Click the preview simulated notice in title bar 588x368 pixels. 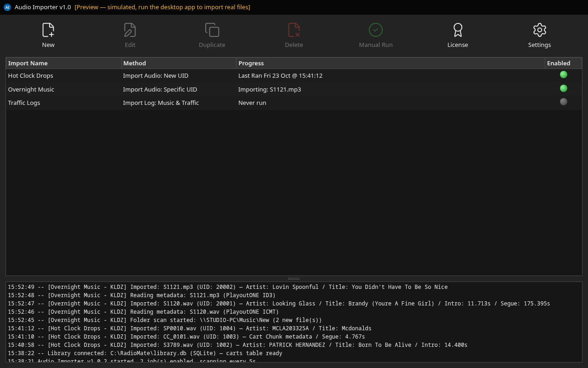163,7
